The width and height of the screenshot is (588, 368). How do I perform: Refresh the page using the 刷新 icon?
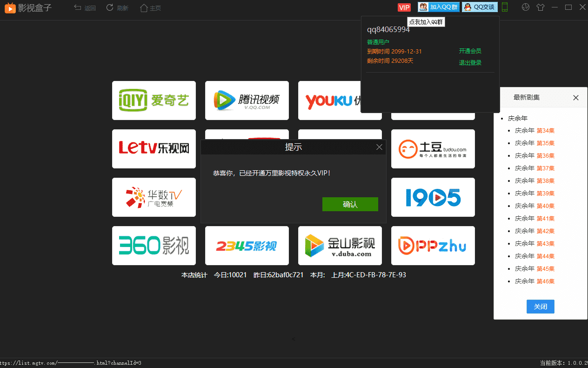tap(109, 7)
